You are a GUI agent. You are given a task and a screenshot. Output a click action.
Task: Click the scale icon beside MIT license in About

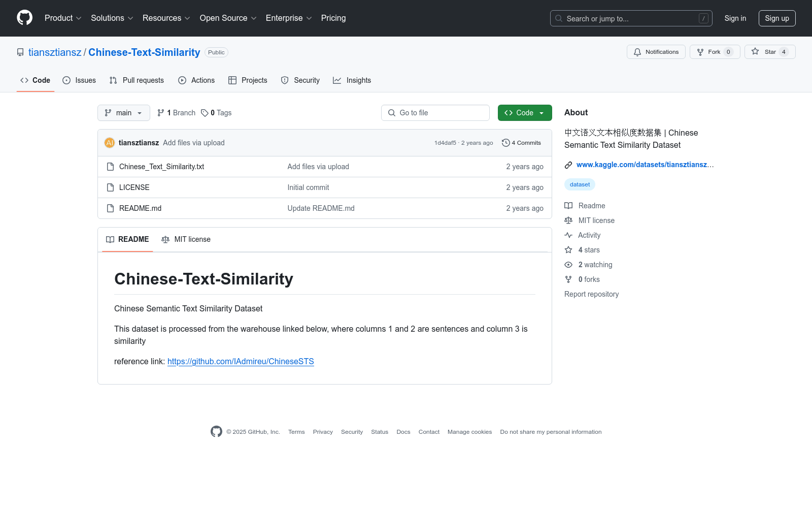click(568, 220)
